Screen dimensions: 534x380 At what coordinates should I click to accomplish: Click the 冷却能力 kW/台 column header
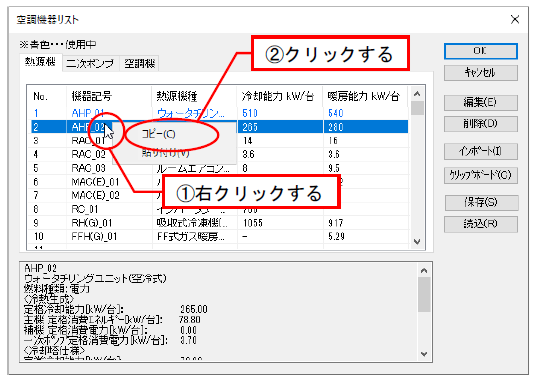[x=280, y=96]
